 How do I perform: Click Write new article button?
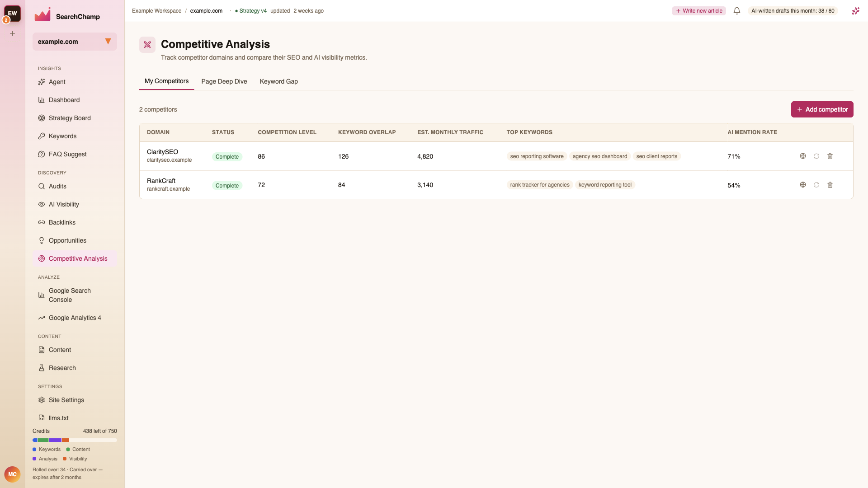click(699, 11)
